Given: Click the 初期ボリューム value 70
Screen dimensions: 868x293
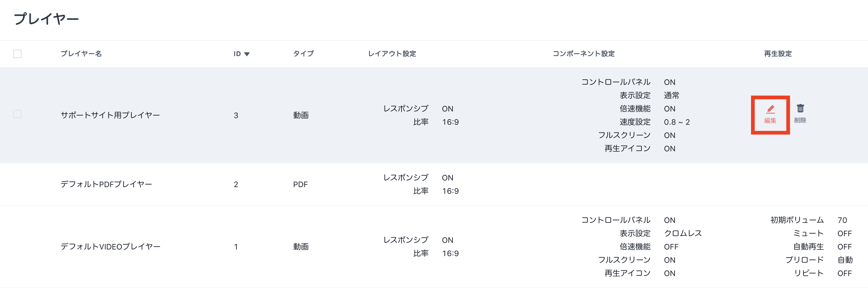Looking at the screenshot, I should click(842, 220).
